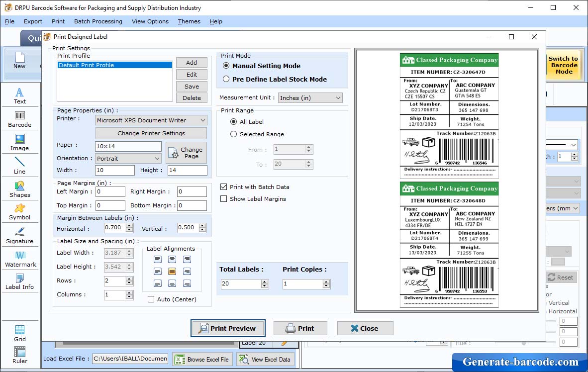The height and width of the screenshot is (372, 588).
Task: Open the Measurement Unit dropdown
Action: (310, 98)
